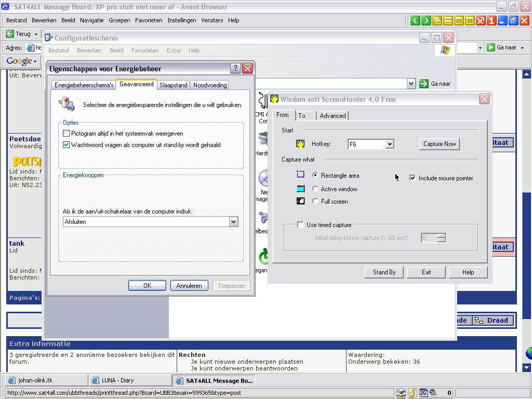Switch to the LUNA - Diary browser tab
Viewport: 532px width, 399px height.
point(130,380)
